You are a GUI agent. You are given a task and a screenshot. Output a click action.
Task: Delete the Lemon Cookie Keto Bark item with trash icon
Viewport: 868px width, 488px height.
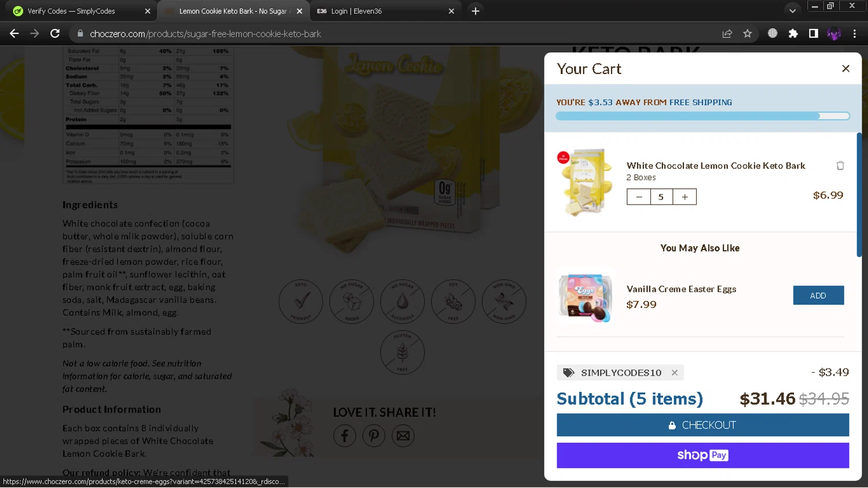(x=840, y=166)
